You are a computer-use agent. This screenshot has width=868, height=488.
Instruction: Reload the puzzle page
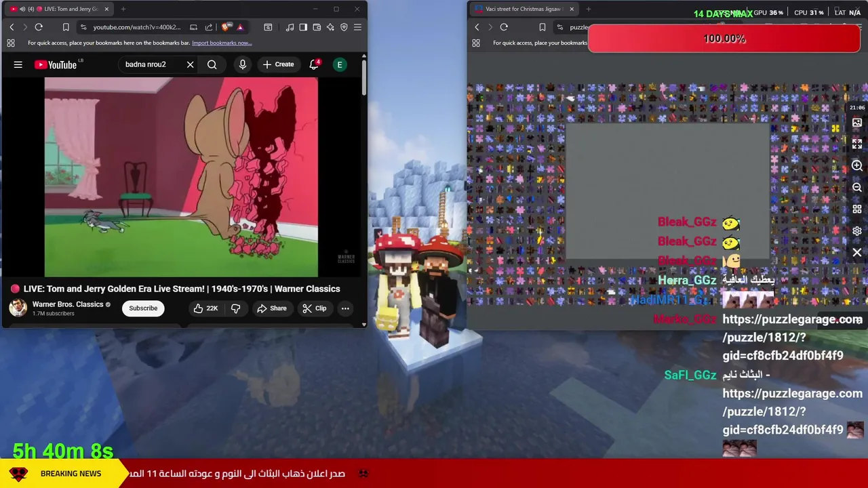504,27
